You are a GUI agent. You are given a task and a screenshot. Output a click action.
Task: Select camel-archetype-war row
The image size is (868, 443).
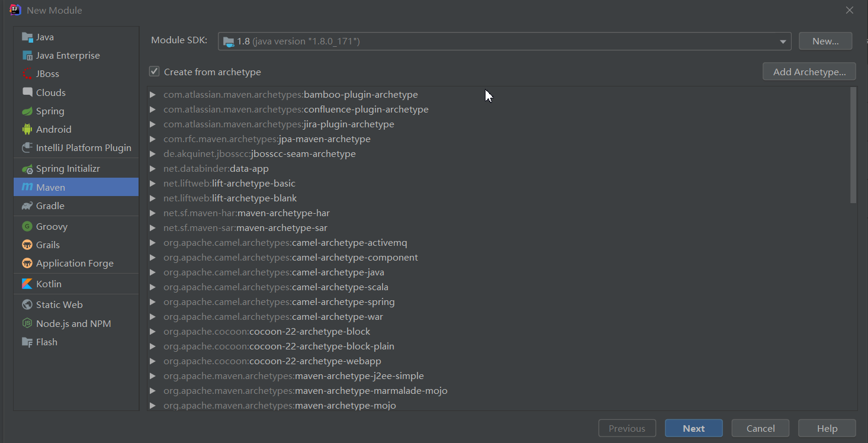tap(499, 317)
